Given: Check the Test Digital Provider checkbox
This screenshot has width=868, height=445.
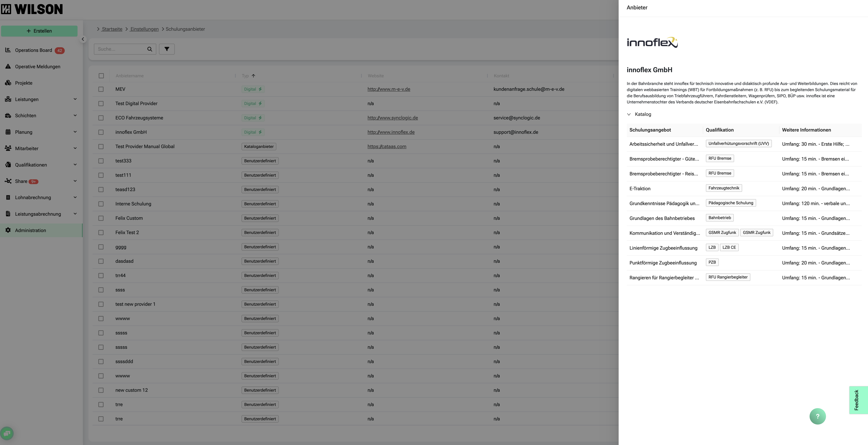Looking at the screenshot, I should [101, 103].
